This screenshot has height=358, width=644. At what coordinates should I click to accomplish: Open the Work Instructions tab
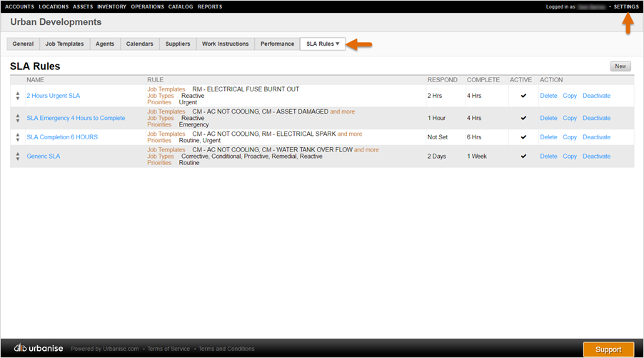point(226,44)
